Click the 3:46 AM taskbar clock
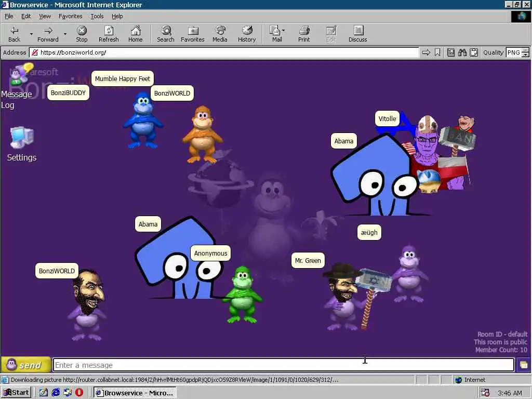Screen dimensions: 532x399 510,393
